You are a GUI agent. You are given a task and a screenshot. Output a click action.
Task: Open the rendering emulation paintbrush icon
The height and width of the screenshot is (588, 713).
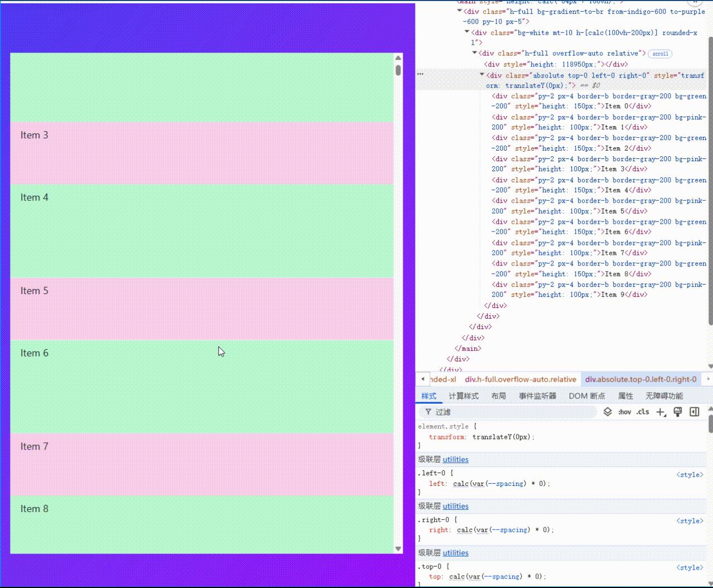click(678, 412)
